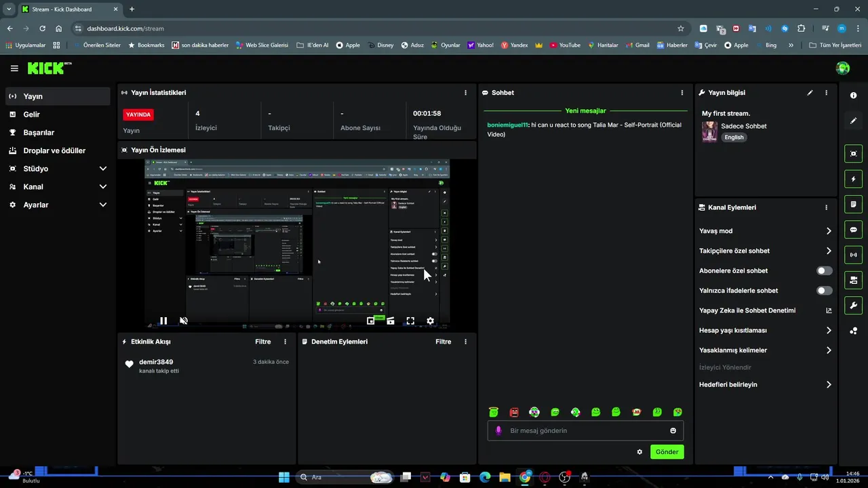Open File Explorer from the taskbar

coord(505,477)
